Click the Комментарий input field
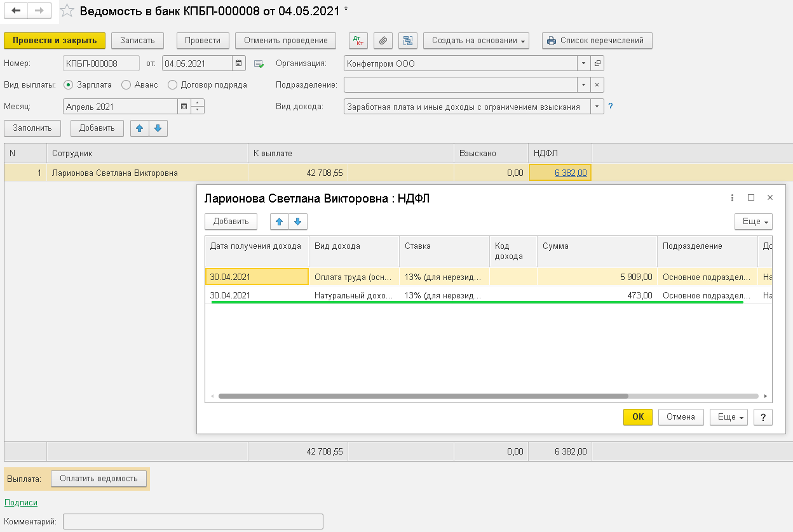 (x=193, y=522)
